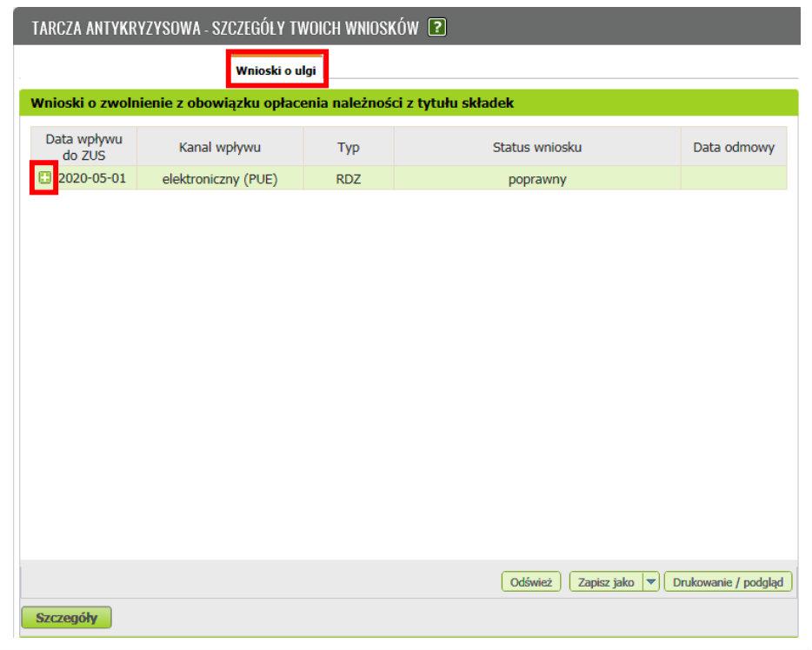Click the green Szczegóły button
The image size is (812, 650).
[66, 618]
